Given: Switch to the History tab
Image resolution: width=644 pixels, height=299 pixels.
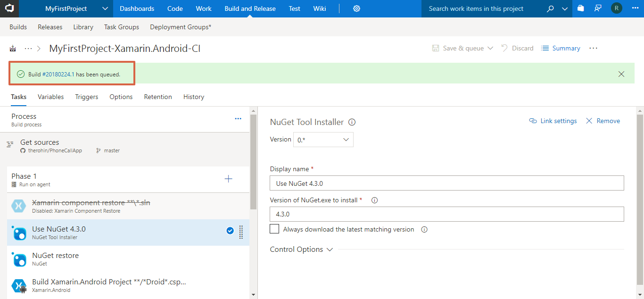Looking at the screenshot, I should [x=194, y=97].
